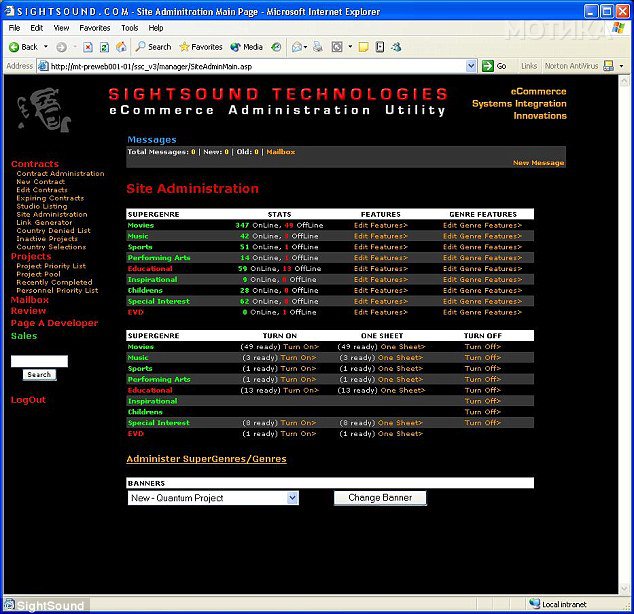The height and width of the screenshot is (614, 634).
Task: Expand the Mail icon dropdown arrow
Action: coord(305,47)
